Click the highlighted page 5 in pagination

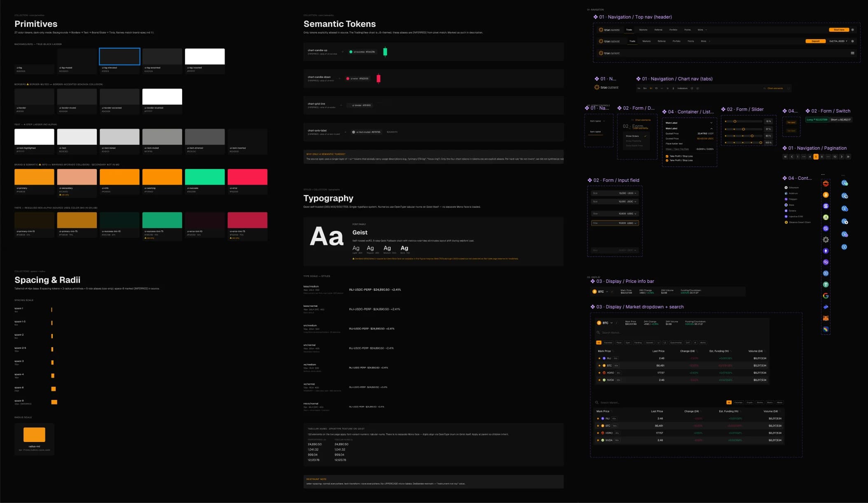tap(816, 157)
